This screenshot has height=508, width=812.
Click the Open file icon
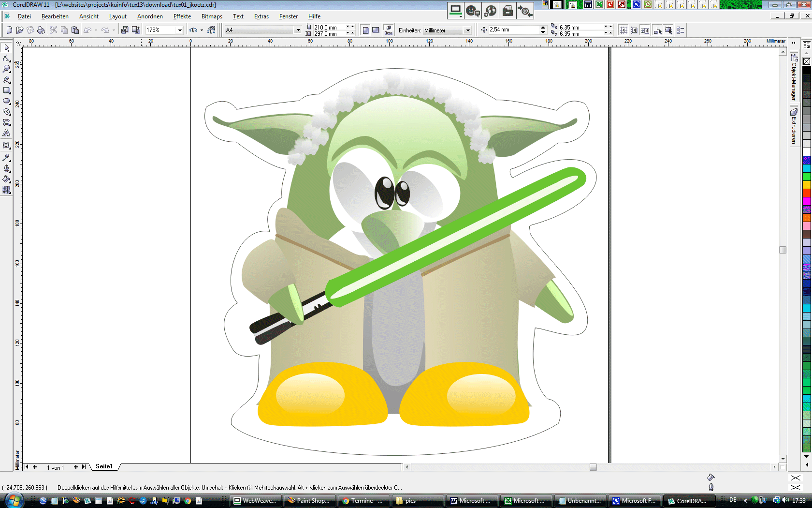[20, 30]
